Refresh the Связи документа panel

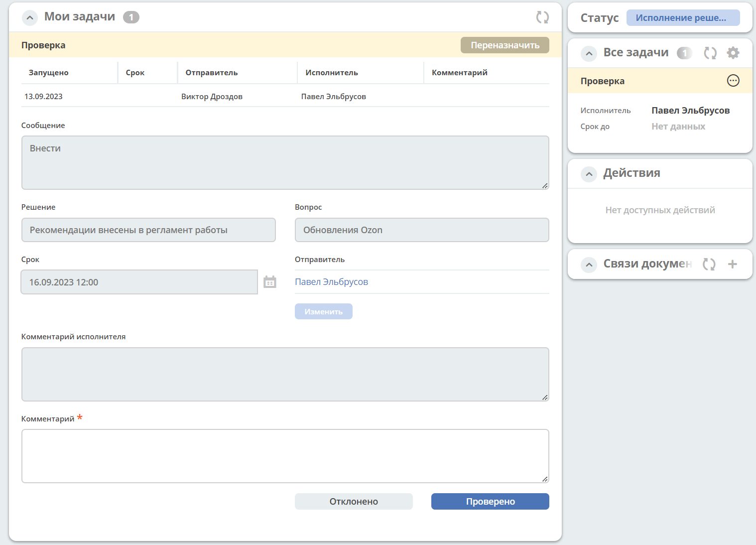pyautogui.click(x=709, y=264)
